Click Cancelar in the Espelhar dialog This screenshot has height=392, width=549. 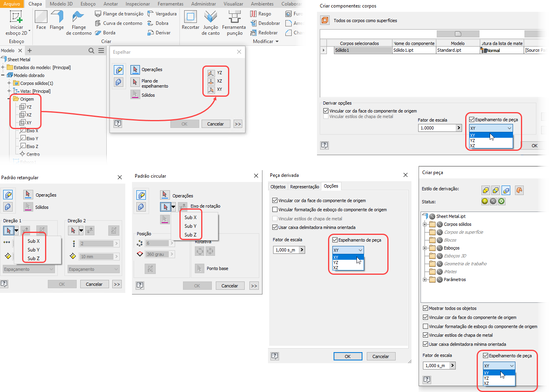215,124
